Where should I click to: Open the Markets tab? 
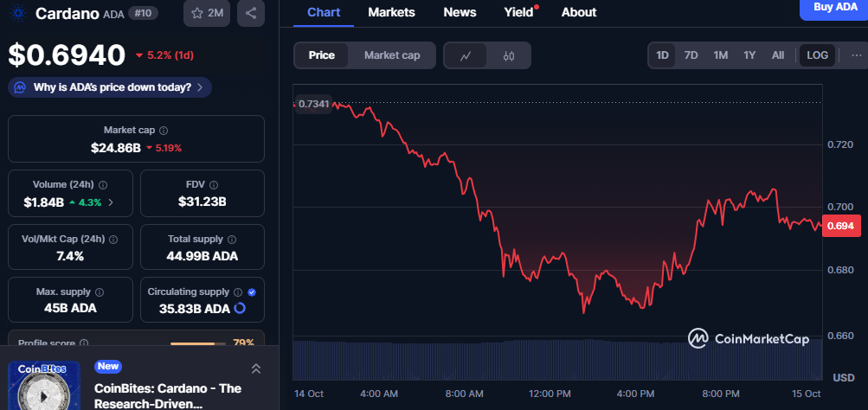point(391,12)
